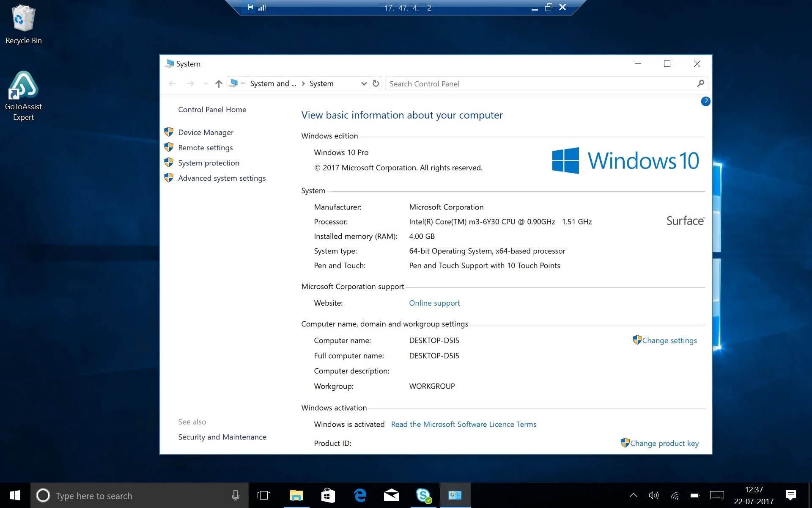
Task: Select the System breadcrumb item
Action: point(321,84)
